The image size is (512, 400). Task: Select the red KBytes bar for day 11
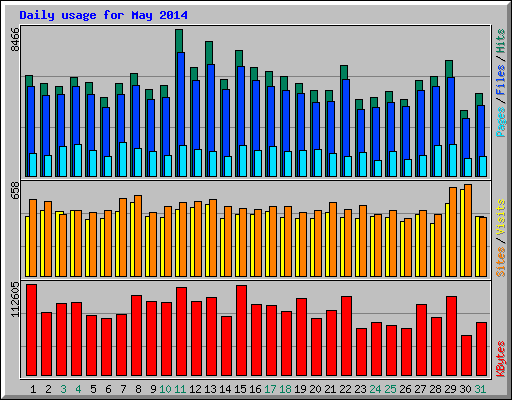point(181,331)
